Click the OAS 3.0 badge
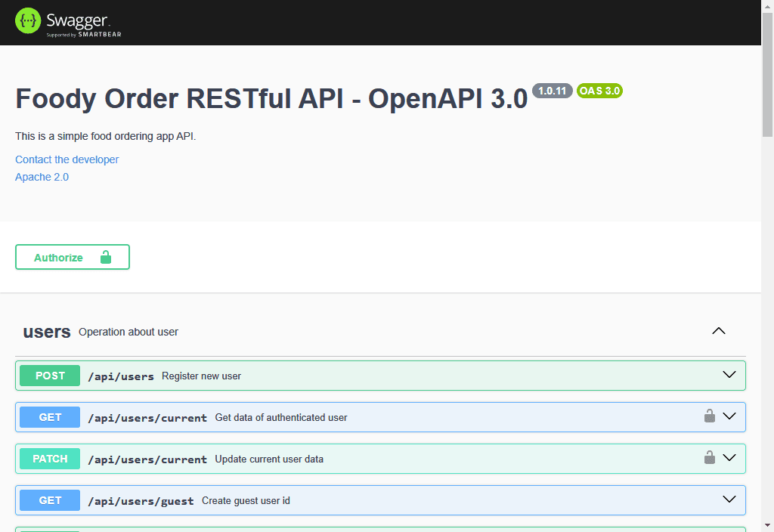 pyautogui.click(x=599, y=91)
